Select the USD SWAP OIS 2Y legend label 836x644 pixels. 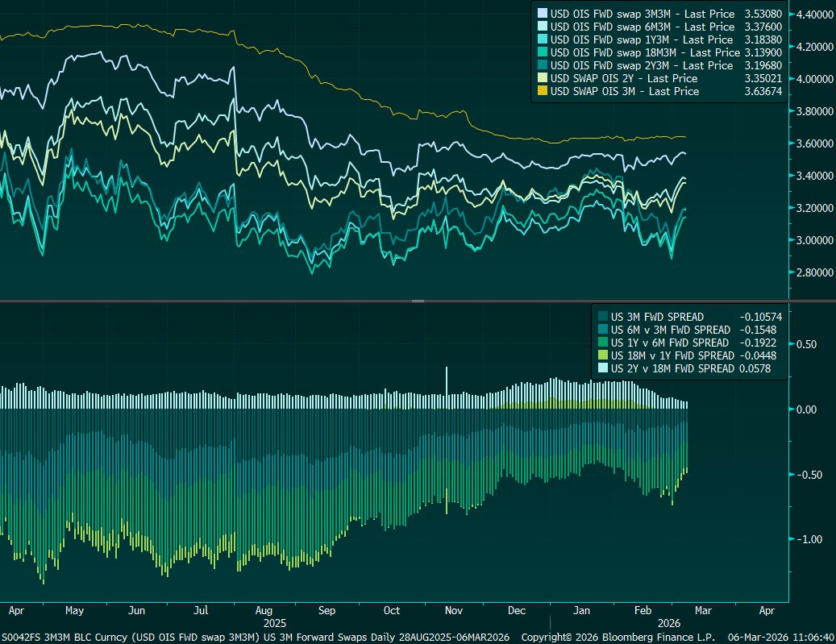[x=624, y=78]
